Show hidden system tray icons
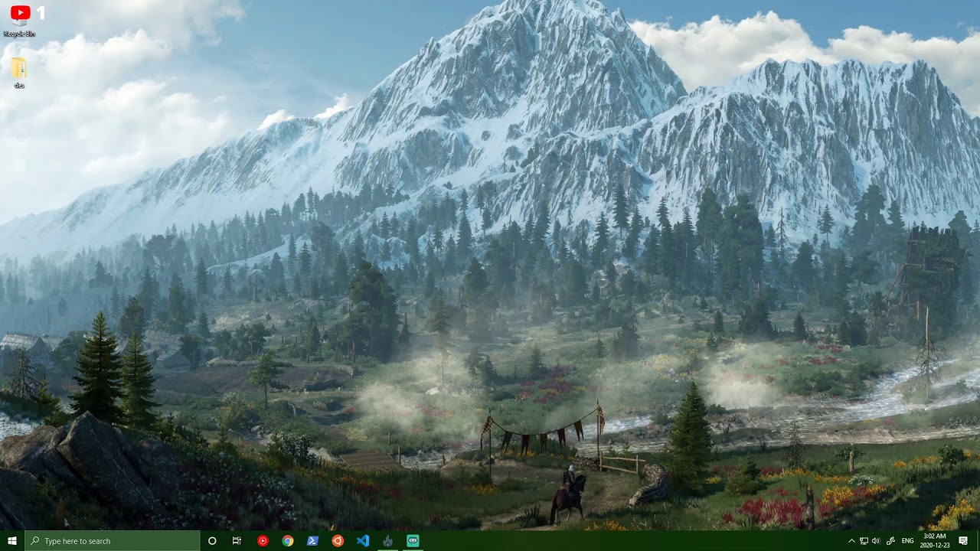 pos(851,541)
